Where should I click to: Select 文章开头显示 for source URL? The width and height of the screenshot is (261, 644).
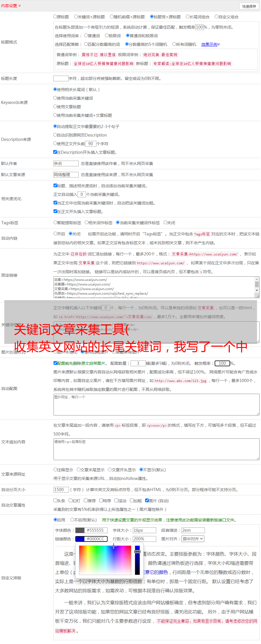pyautogui.click(x=110, y=470)
